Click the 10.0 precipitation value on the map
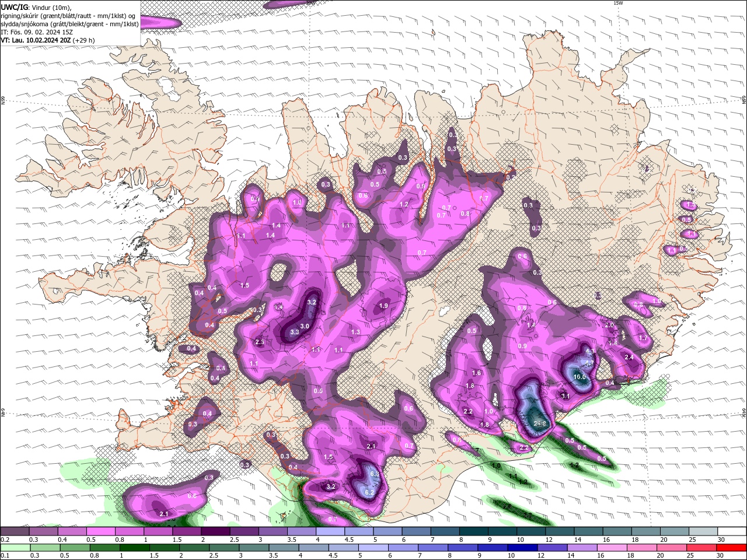The height and width of the screenshot is (560, 747). [x=580, y=377]
